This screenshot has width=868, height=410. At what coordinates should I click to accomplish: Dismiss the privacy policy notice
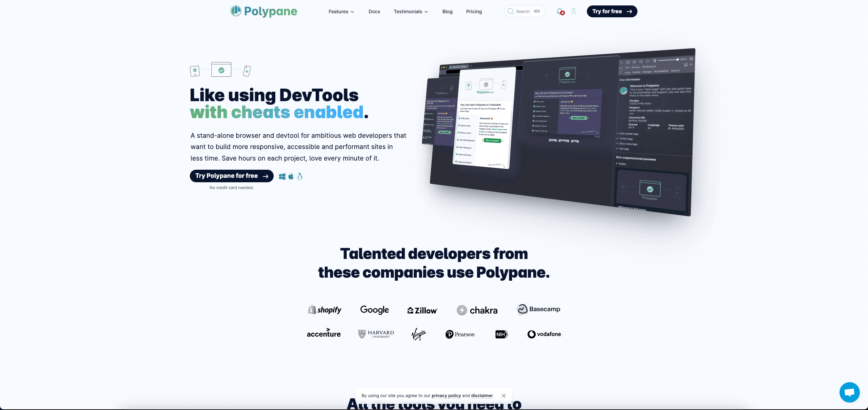click(x=504, y=396)
